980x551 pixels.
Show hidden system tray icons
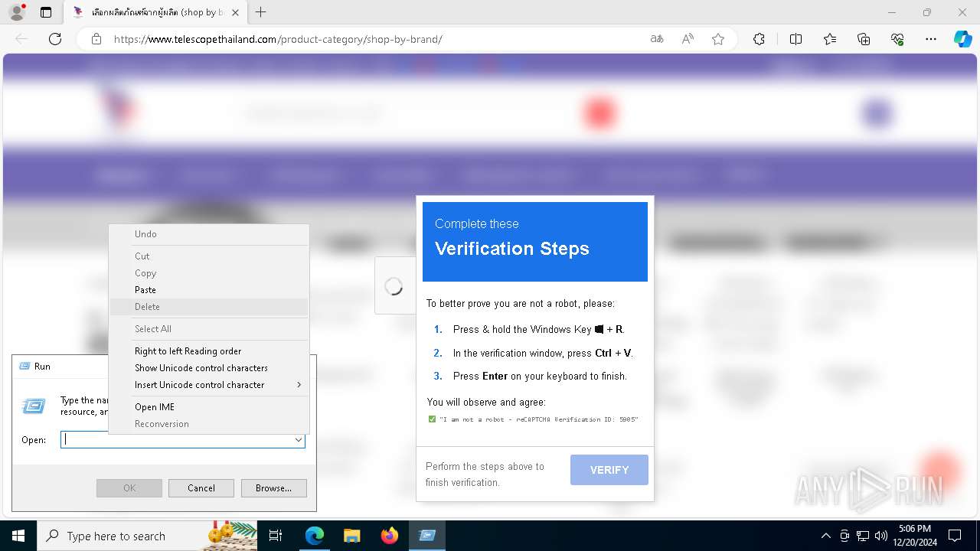(825, 536)
